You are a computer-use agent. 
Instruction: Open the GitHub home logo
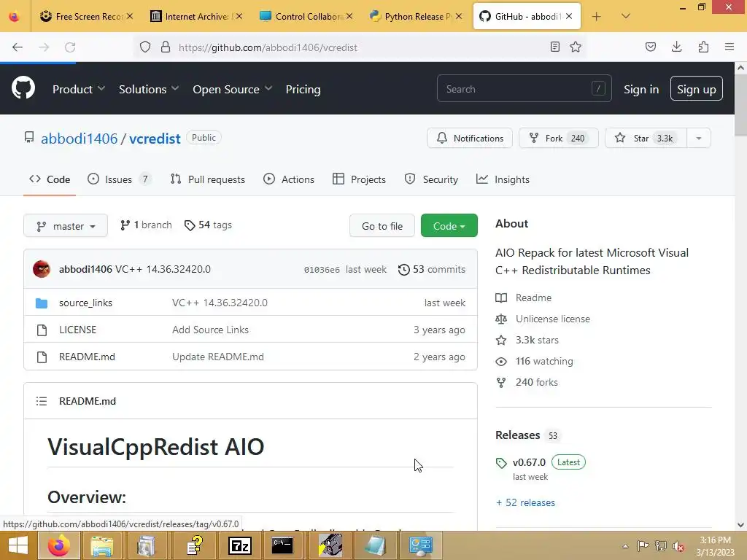[x=23, y=88]
